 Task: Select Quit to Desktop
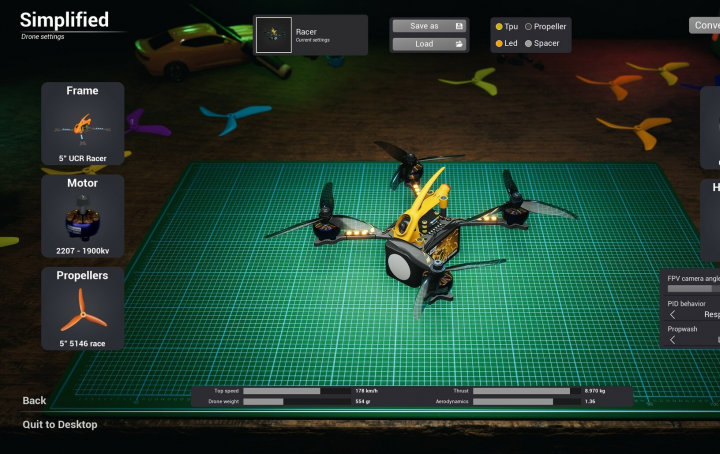60,425
